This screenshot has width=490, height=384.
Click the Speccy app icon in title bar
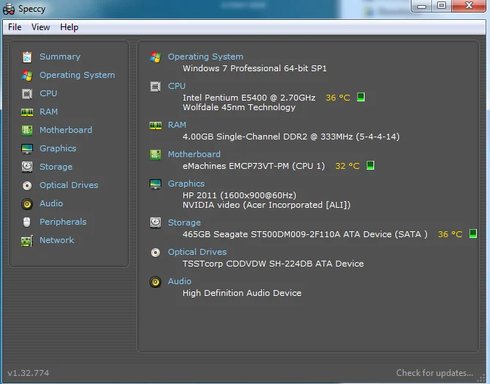9,9
